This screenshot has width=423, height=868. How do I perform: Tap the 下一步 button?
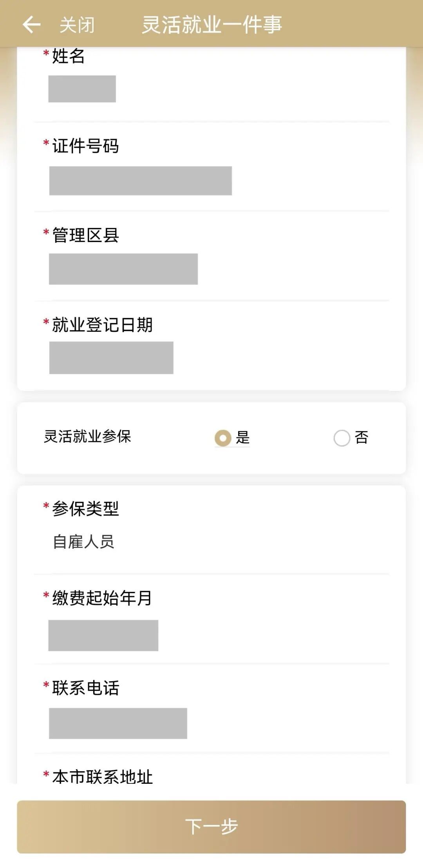211,826
